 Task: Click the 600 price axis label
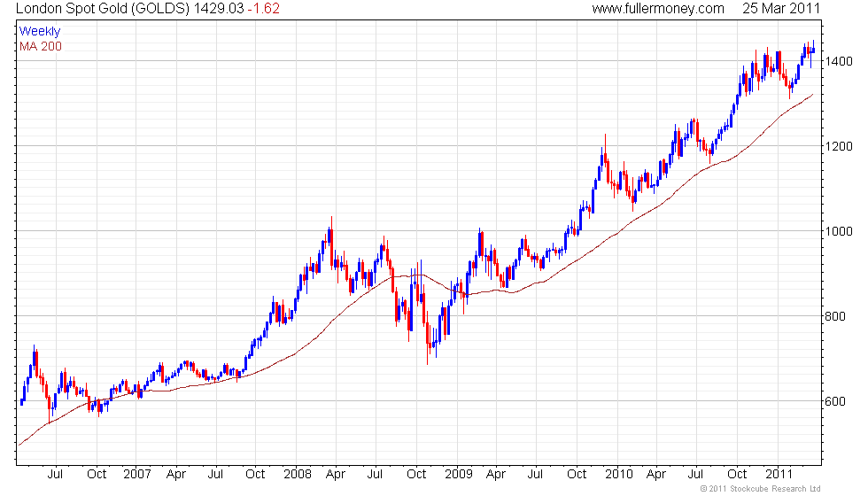pos(835,401)
